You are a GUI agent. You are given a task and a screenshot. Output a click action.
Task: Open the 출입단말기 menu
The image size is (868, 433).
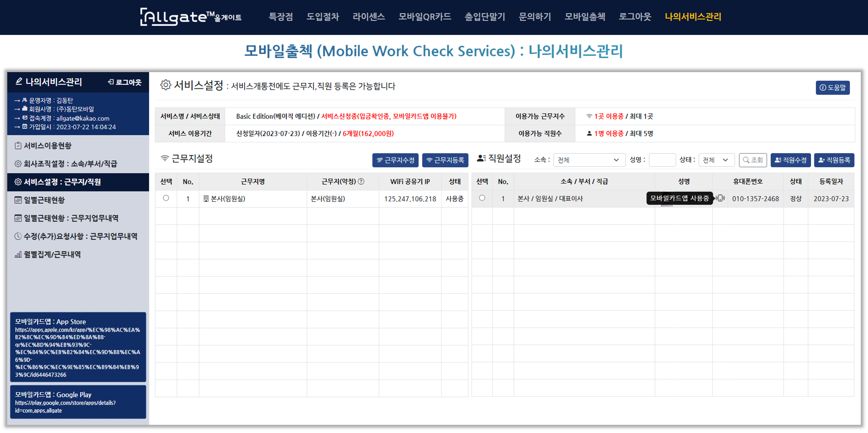[485, 17]
